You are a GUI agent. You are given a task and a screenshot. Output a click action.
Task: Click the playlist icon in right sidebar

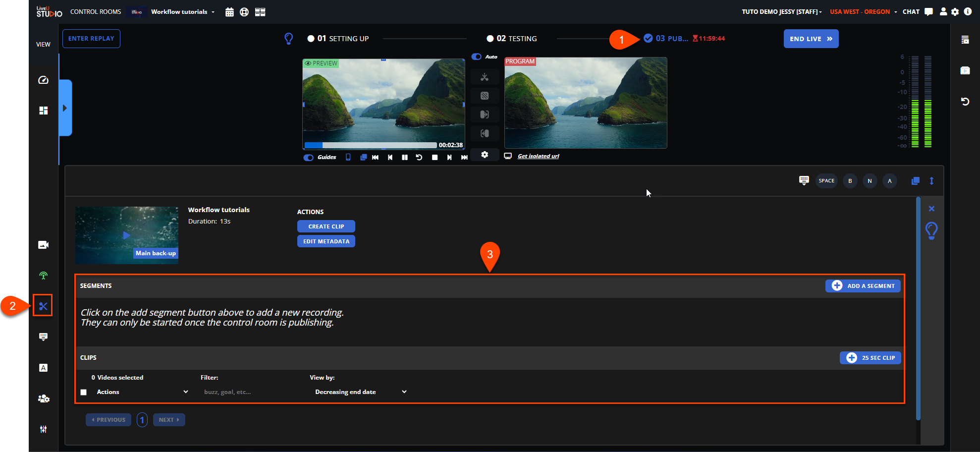[x=965, y=40]
